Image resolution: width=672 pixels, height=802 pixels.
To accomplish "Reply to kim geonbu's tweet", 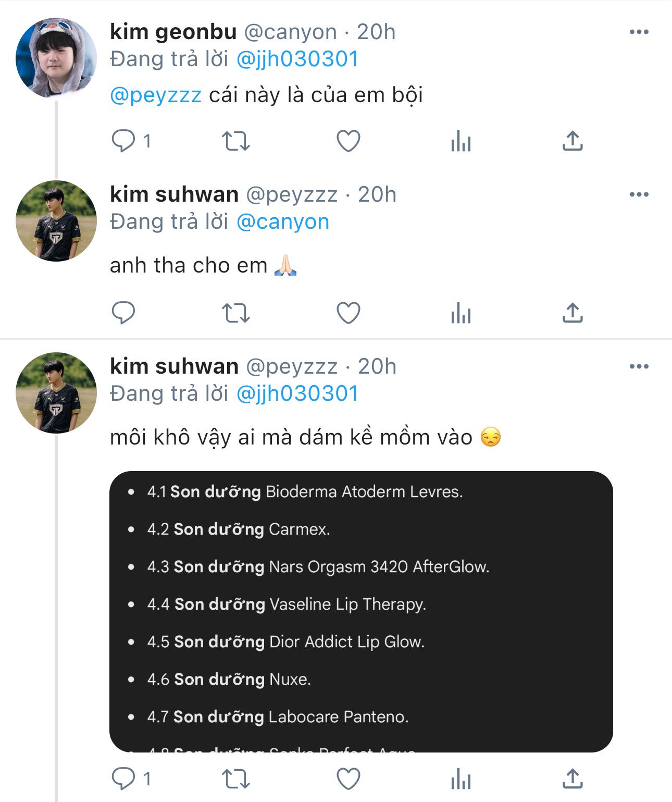I will point(123,141).
